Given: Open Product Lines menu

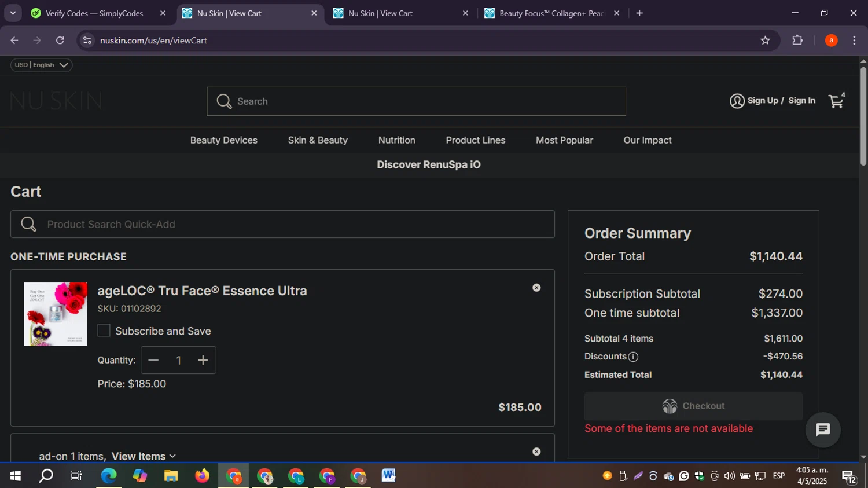Looking at the screenshot, I should [x=476, y=140].
